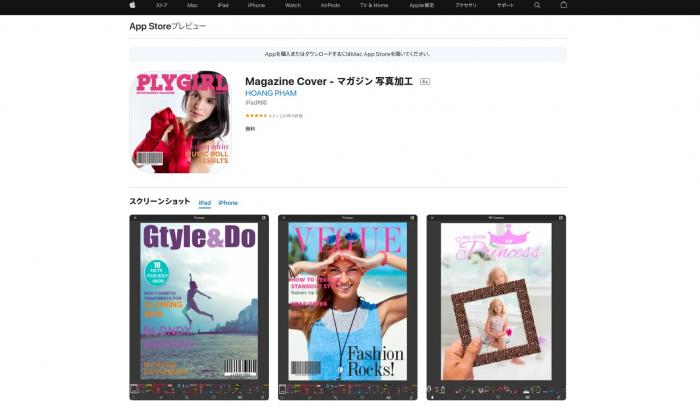Screen dimensions: 700x411
Task: Click the iPad対応 label
Action: coord(256,103)
